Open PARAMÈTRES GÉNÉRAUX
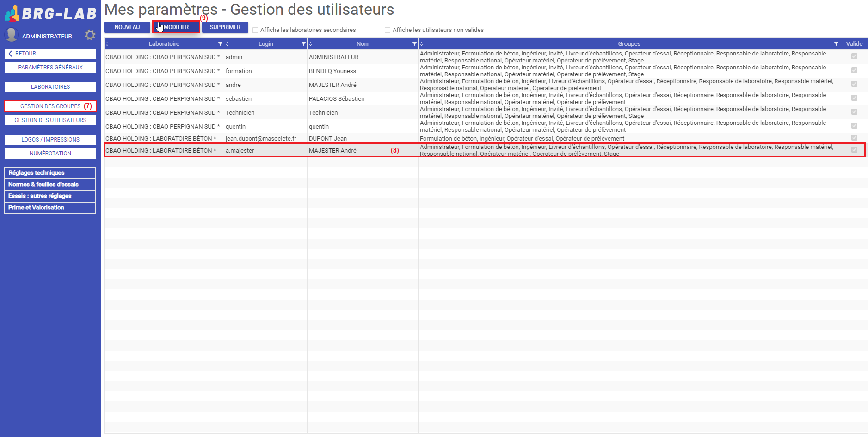This screenshot has height=437, width=868. pos(50,68)
